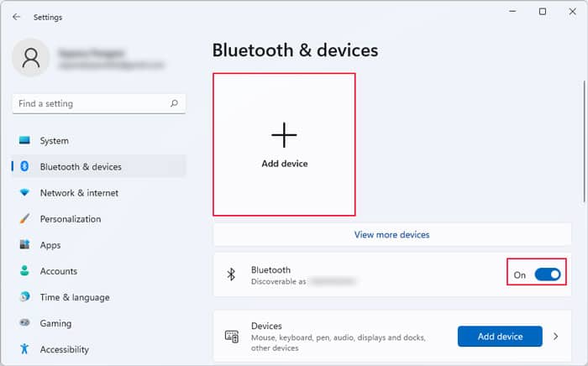Screen dimensions: 588x366
Task: Click the search magnifier icon
Action: pyautogui.click(x=174, y=103)
